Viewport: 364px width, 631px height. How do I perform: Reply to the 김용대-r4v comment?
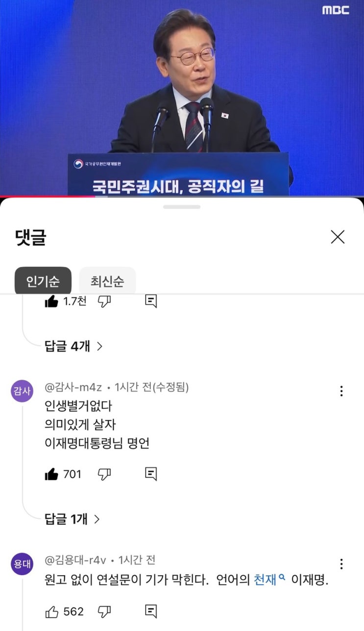point(151,611)
